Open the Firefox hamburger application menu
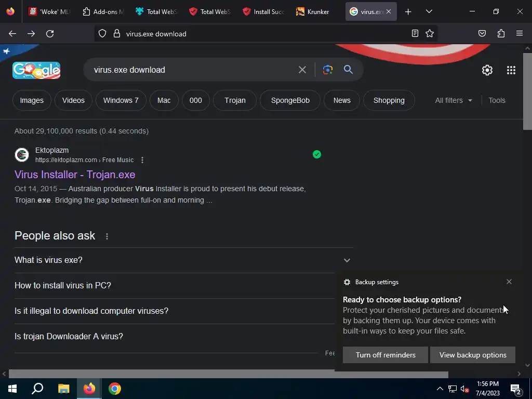 click(x=520, y=33)
